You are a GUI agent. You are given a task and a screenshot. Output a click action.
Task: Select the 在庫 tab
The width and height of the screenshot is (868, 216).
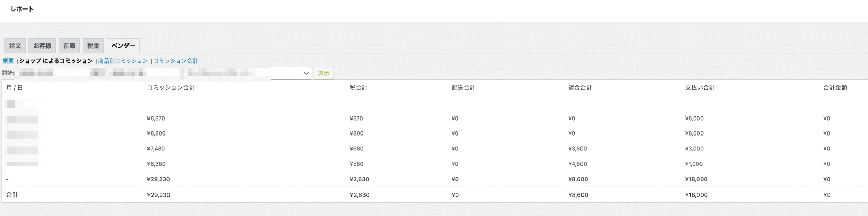click(x=69, y=46)
